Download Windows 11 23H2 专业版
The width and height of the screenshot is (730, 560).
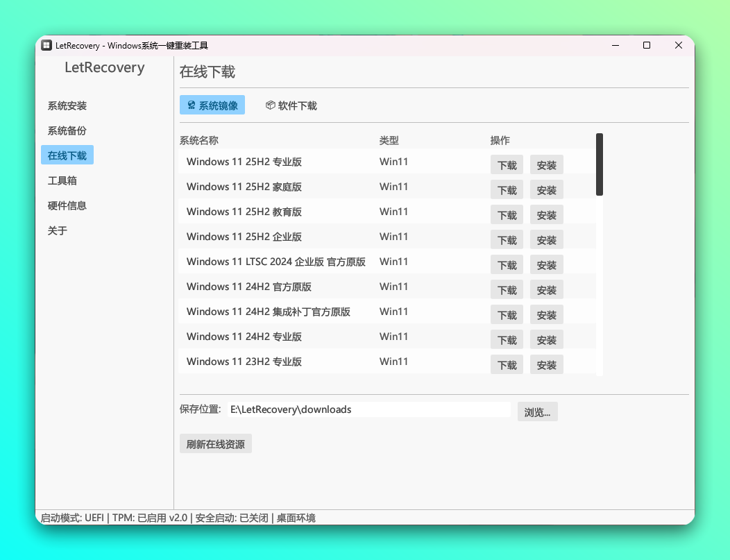click(x=507, y=364)
